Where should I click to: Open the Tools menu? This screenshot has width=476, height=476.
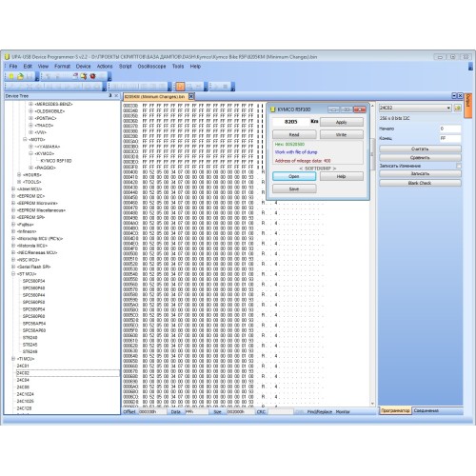[x=178, y=67]
